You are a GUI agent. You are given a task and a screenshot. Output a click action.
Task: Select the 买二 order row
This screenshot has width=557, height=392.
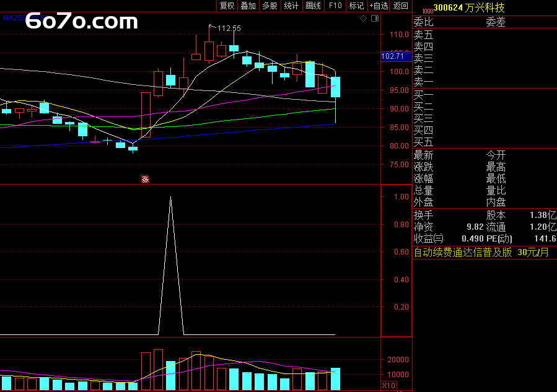[x=485, y=107]
